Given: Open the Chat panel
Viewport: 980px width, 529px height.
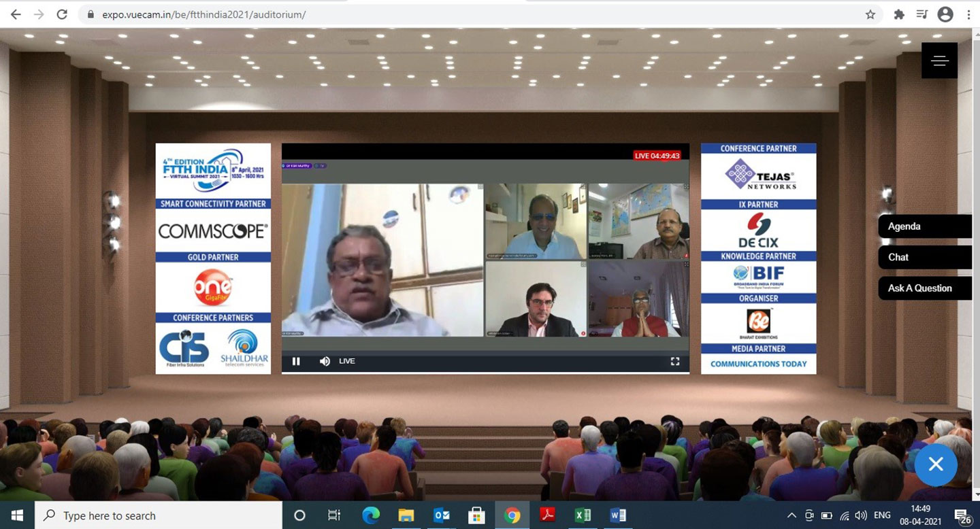Looking at the screenshot, I should [x=925, y=257].
